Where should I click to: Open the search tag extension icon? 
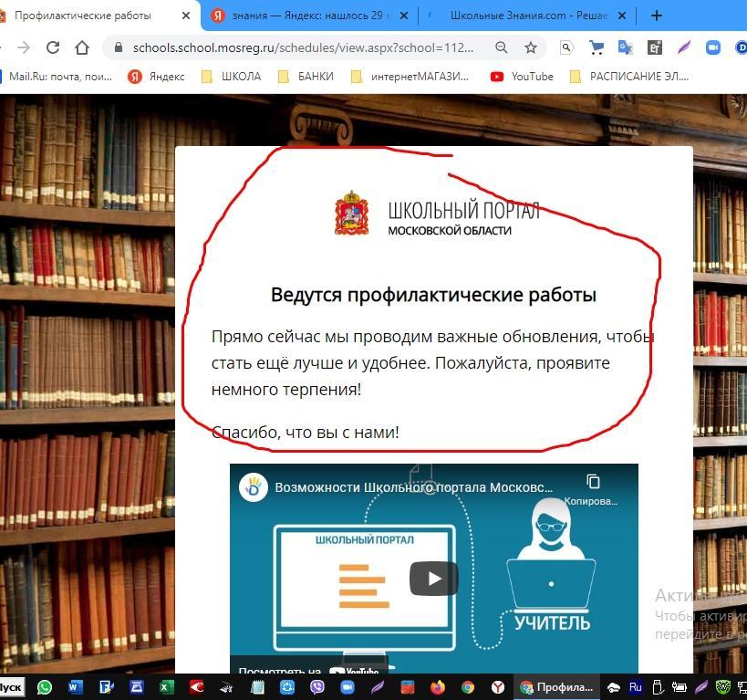[x=566, y=47]
